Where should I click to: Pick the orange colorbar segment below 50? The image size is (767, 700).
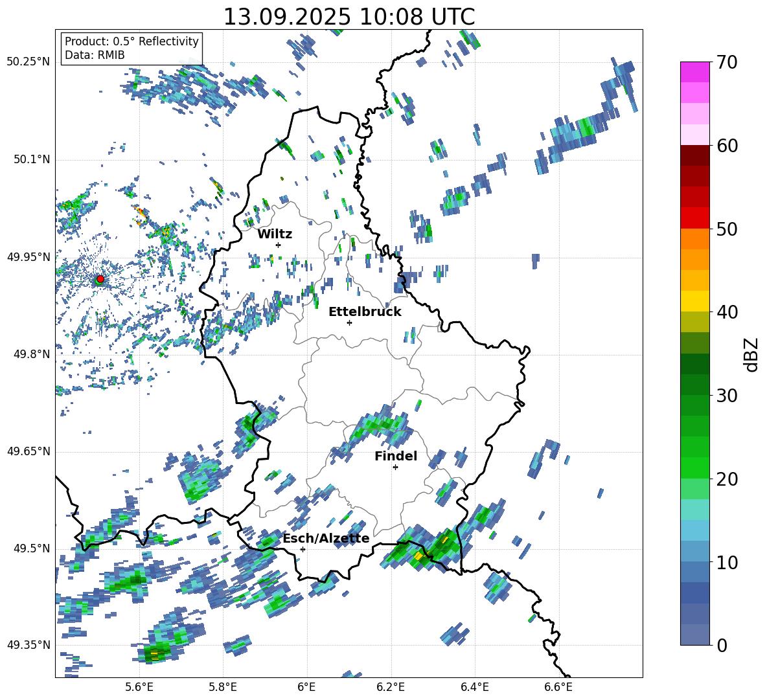point(694,239)
